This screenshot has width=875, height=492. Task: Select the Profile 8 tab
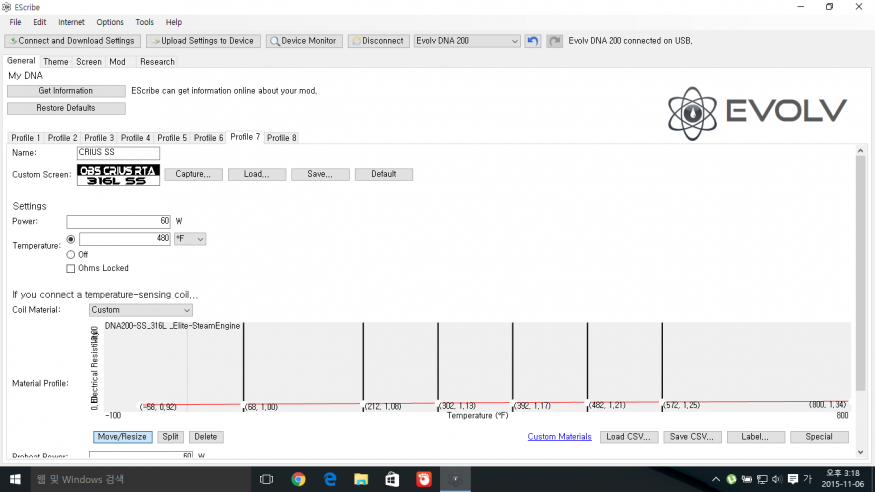(282, 138)
